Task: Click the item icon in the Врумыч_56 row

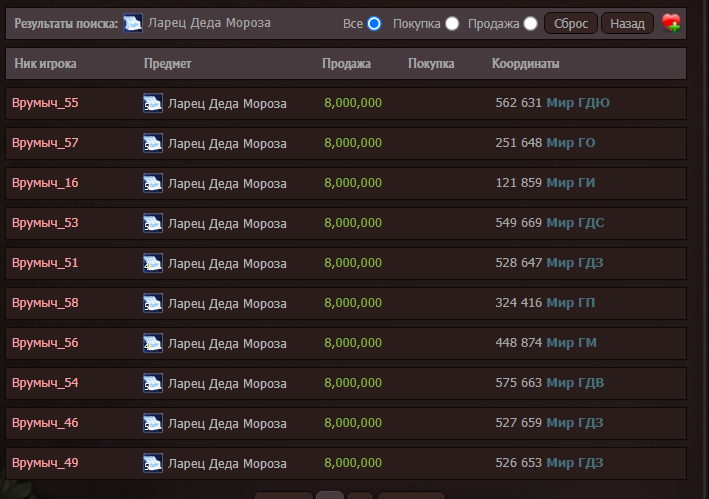Action: (x=153, y=343)
